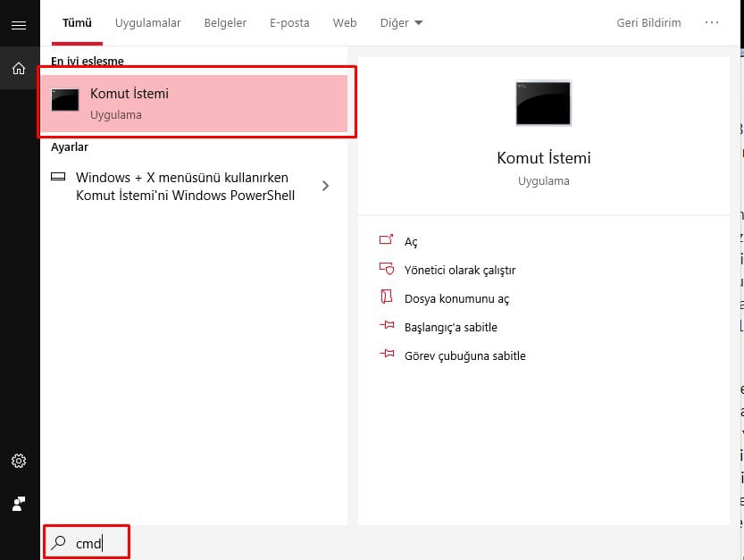
Task: Click the Home icon in sidebar
Action: [18, 69]
